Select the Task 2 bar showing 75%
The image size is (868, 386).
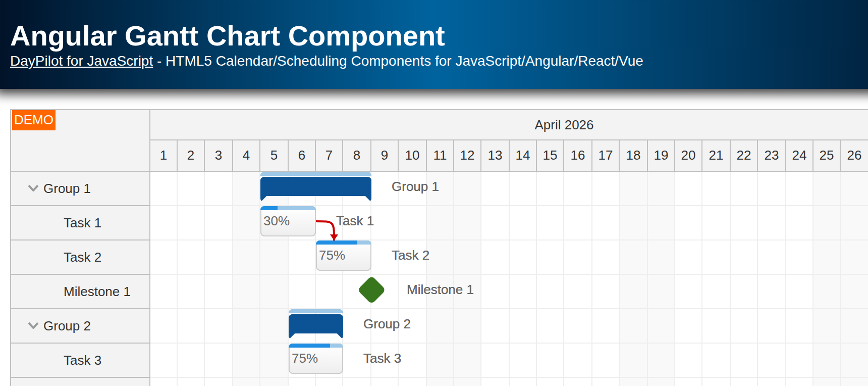tap(343, 256)
